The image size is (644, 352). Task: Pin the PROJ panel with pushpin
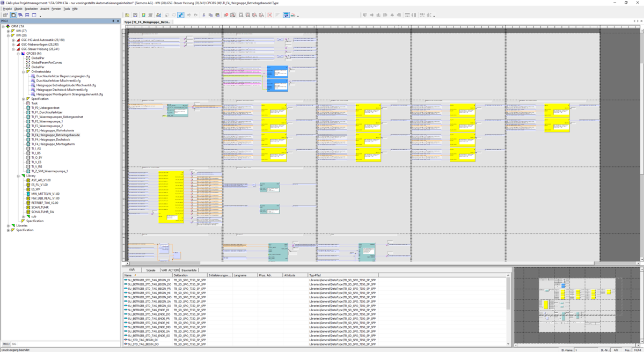(113, 21)
